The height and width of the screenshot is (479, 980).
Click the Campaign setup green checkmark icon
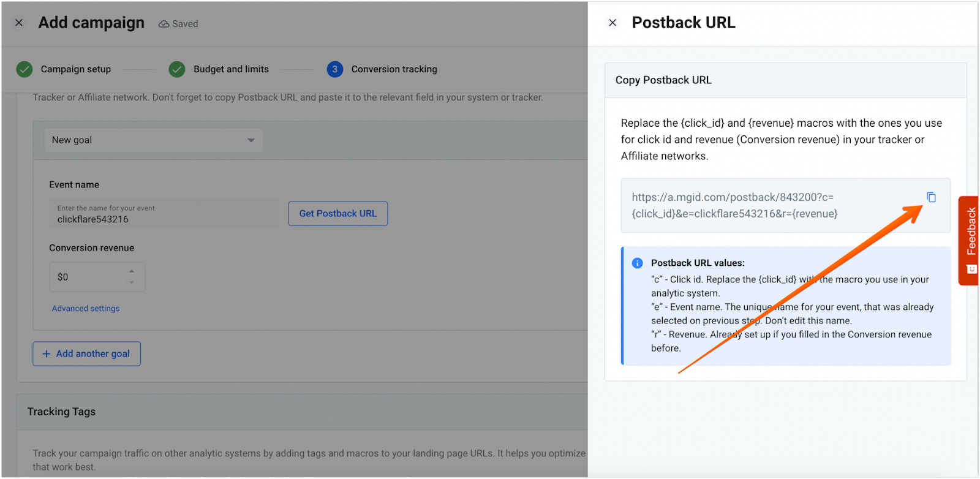tap(24, 69)
